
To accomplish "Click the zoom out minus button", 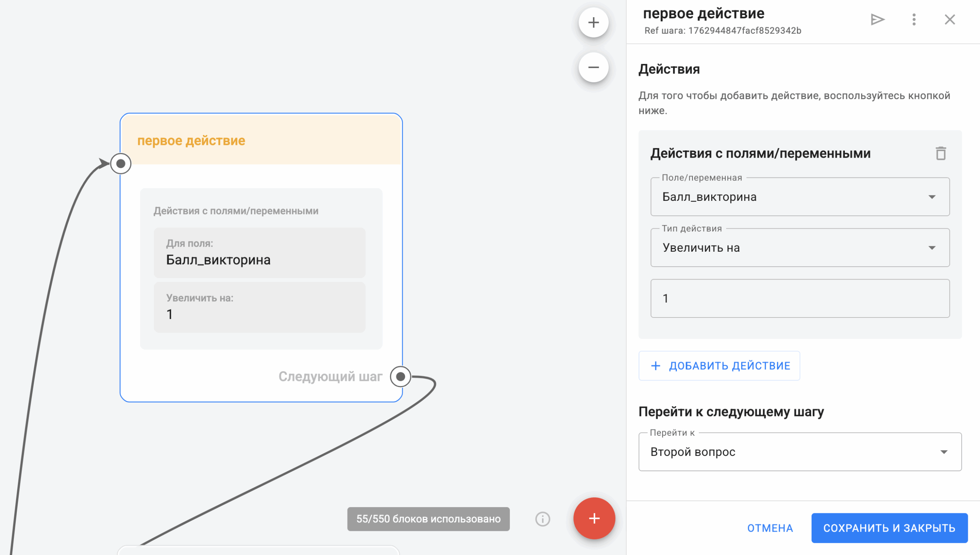I will click(x=593, y=68).
